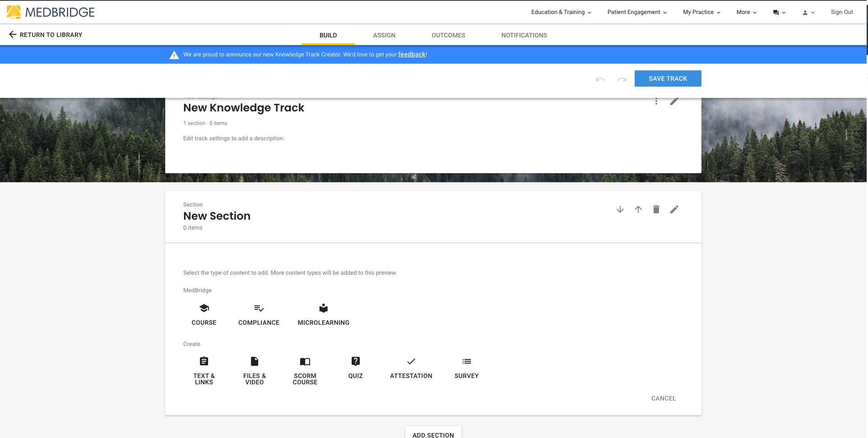
Task: Click the back arrow beside Return to Library
Action: tap(13, 35)
